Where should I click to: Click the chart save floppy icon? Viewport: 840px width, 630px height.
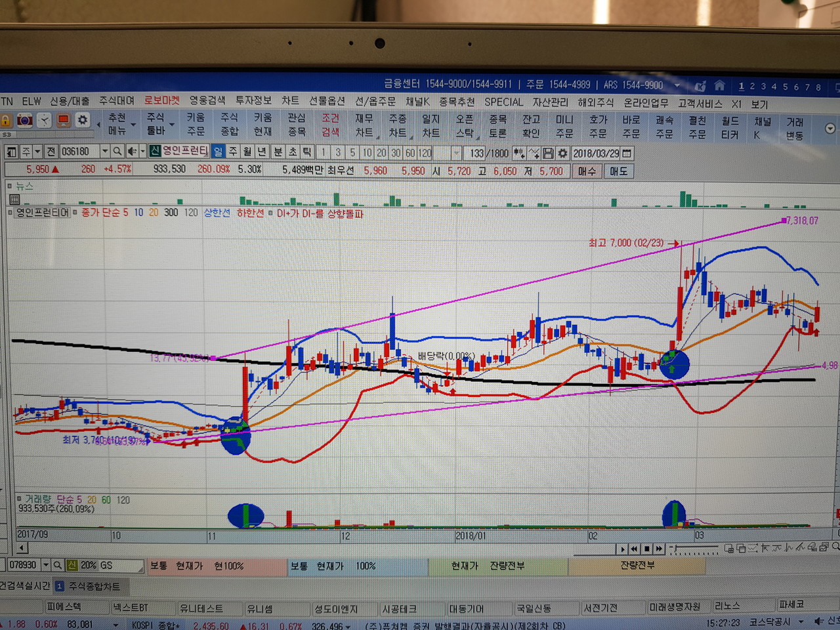pyautogui.click(x=548, y=153)
